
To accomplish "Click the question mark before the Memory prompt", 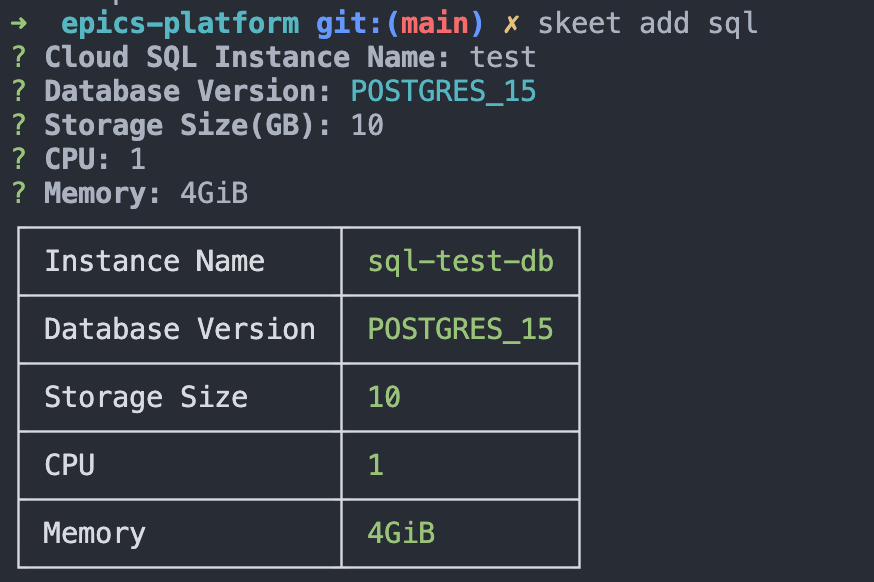I will click(x=19, y=193).
